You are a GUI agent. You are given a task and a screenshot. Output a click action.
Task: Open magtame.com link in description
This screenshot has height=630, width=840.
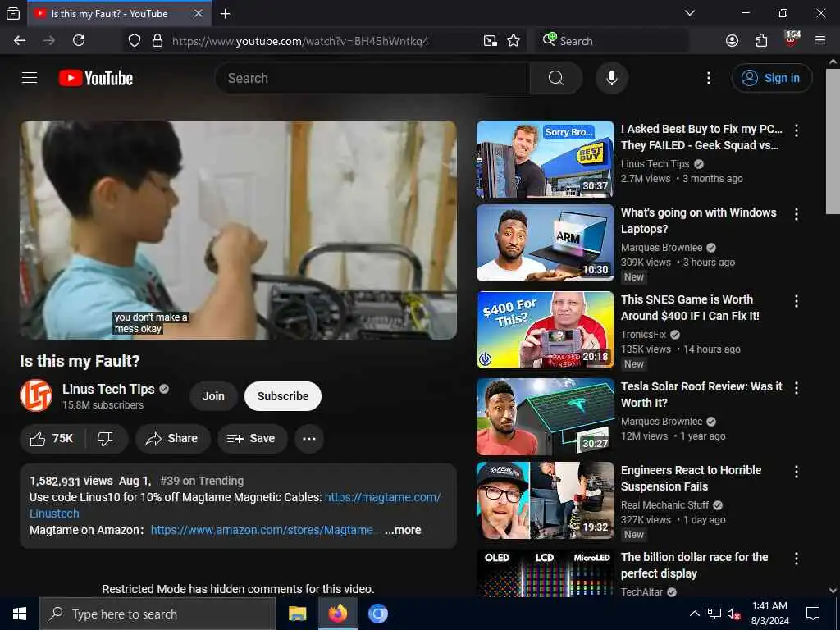[382, 498]
